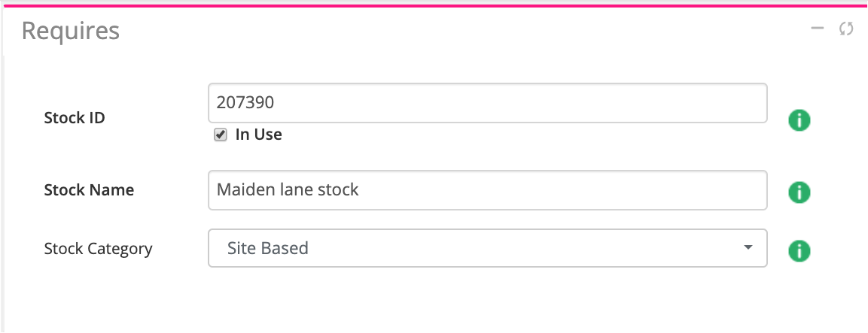Click the In Use checkbox label text
Viewport: 868px width, 333px height.
coord(258,135)
